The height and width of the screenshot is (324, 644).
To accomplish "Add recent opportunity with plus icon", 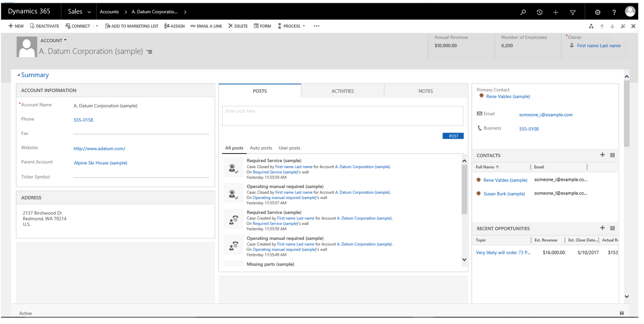I will point(603,228).
